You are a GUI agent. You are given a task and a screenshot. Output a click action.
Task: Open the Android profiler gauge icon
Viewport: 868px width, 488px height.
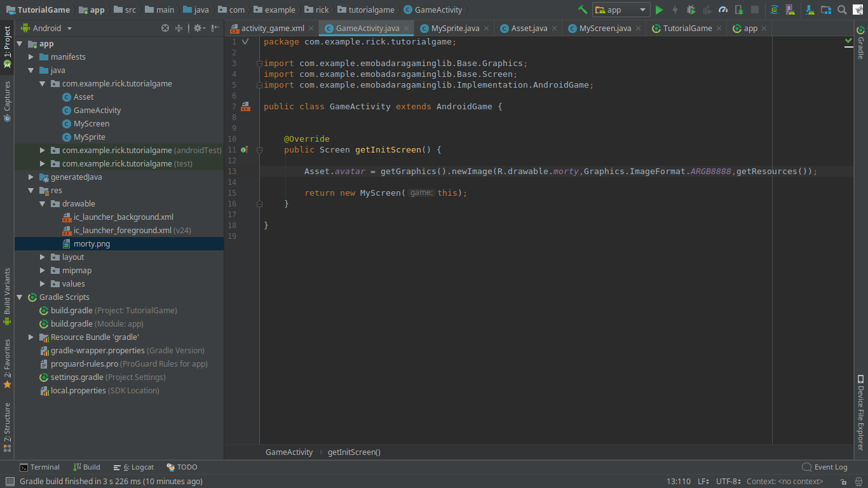coord(722,10)
